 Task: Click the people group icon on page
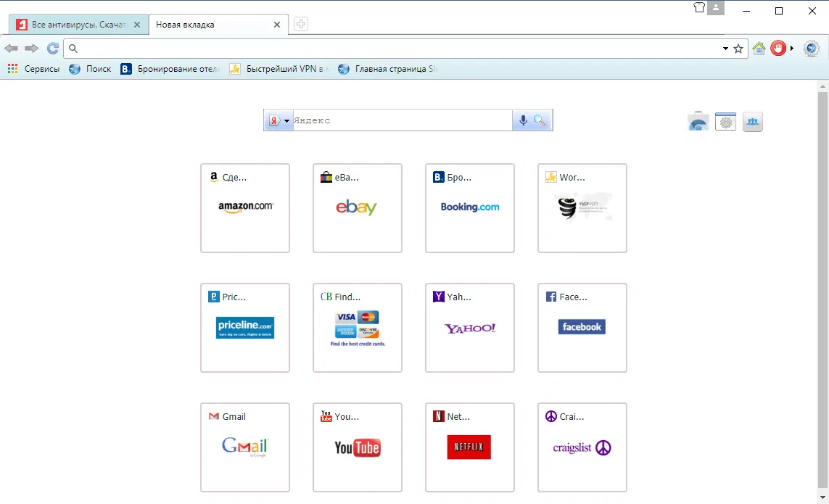point(752,122)
